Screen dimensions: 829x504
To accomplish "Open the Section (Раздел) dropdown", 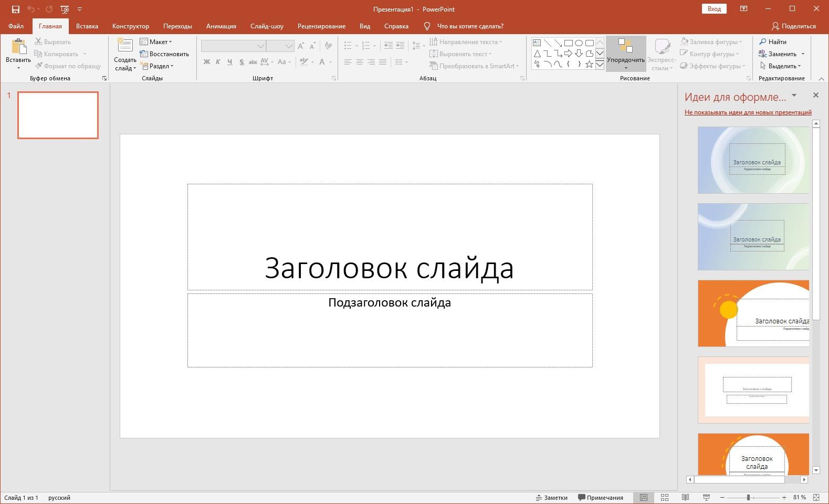I will click(157, 66).
